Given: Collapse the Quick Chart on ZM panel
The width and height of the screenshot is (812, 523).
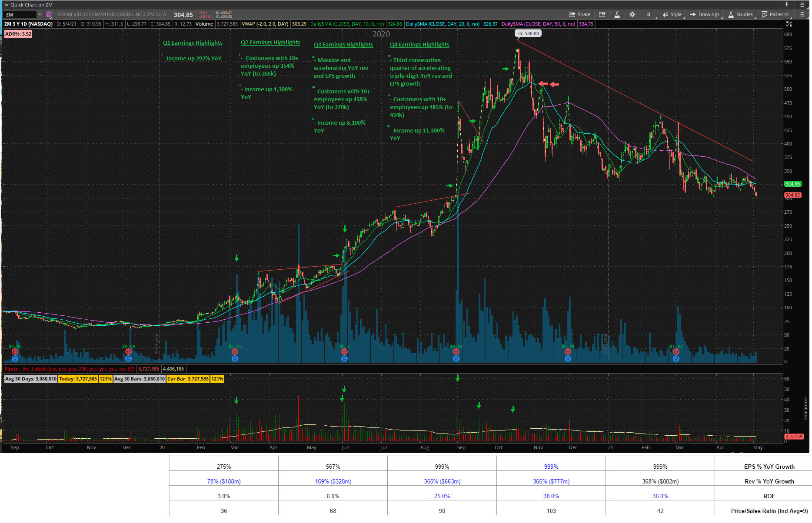Looking at the screenshot, I should click(7, 5).
